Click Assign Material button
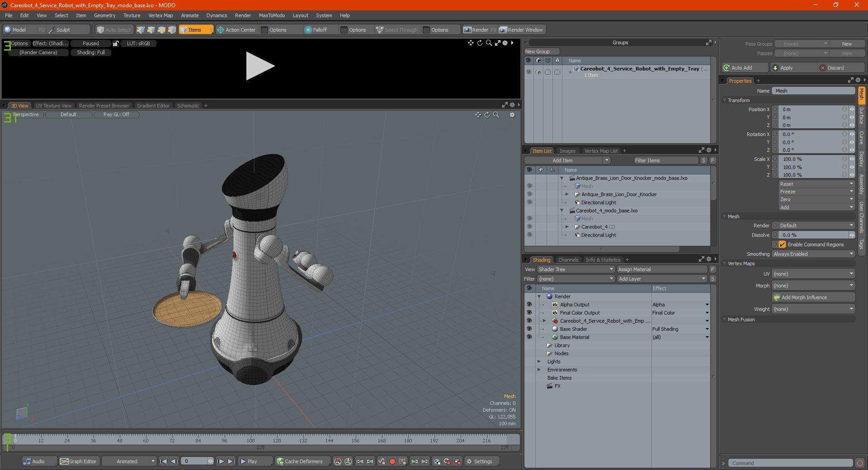Viewport: 868px width, 470px height. click(x=662, y=269)
